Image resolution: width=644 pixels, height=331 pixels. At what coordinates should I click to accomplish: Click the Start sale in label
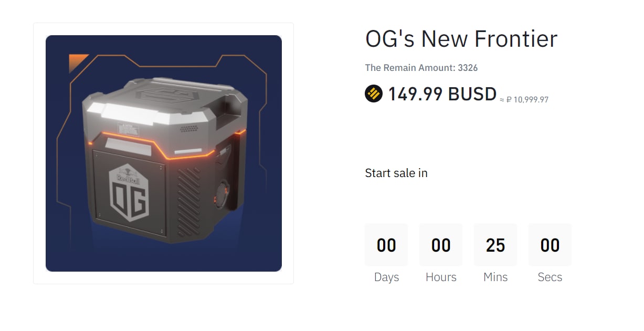point(396,173)
